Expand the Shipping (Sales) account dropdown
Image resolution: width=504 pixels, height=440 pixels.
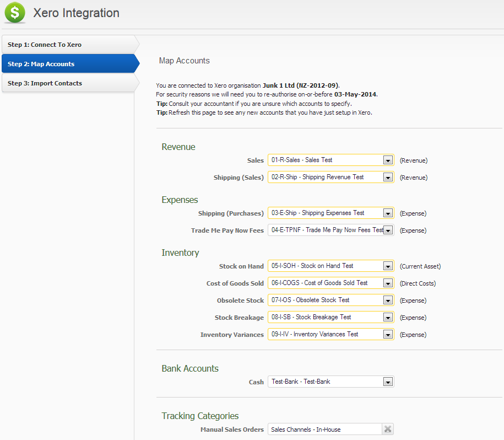coord(330,177)
